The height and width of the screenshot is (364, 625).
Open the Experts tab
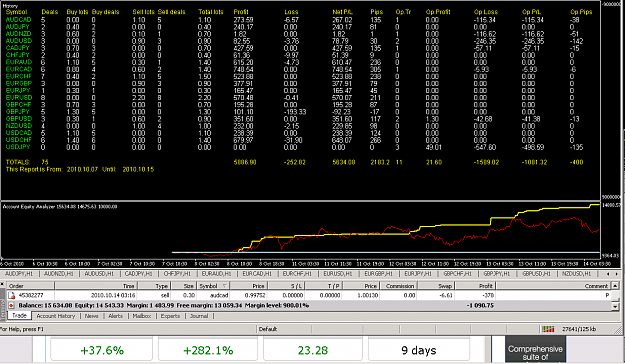pyautogui.click(x=170, y=316)
